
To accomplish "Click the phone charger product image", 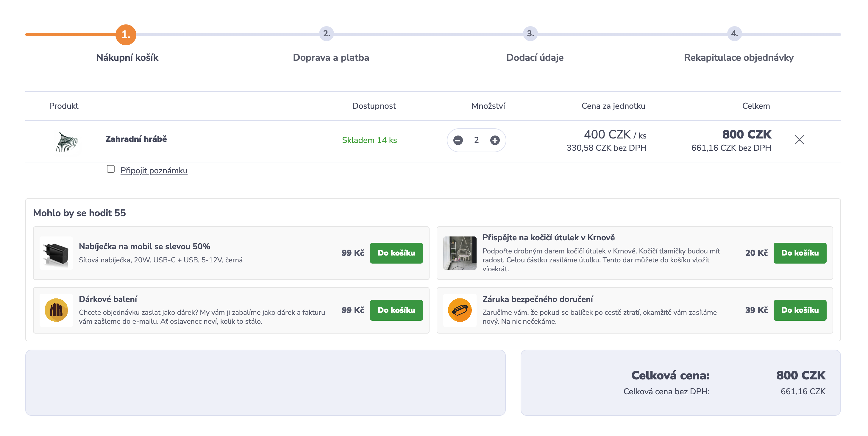I will (56, 253).
